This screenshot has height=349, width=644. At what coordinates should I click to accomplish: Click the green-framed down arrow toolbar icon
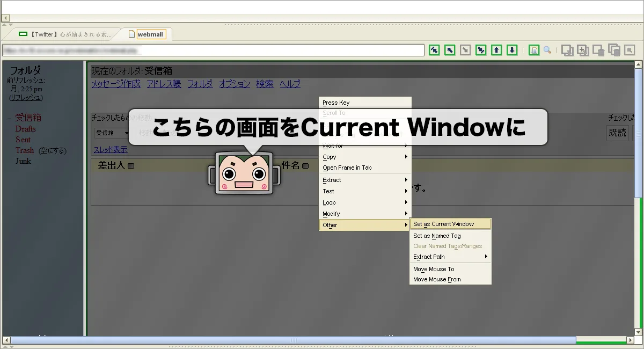click(513, 50)
